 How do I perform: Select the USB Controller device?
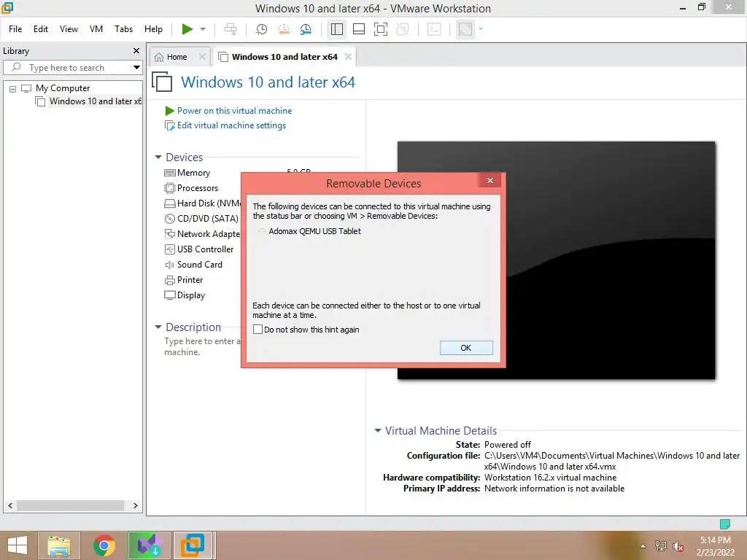[x=199, y=249]
